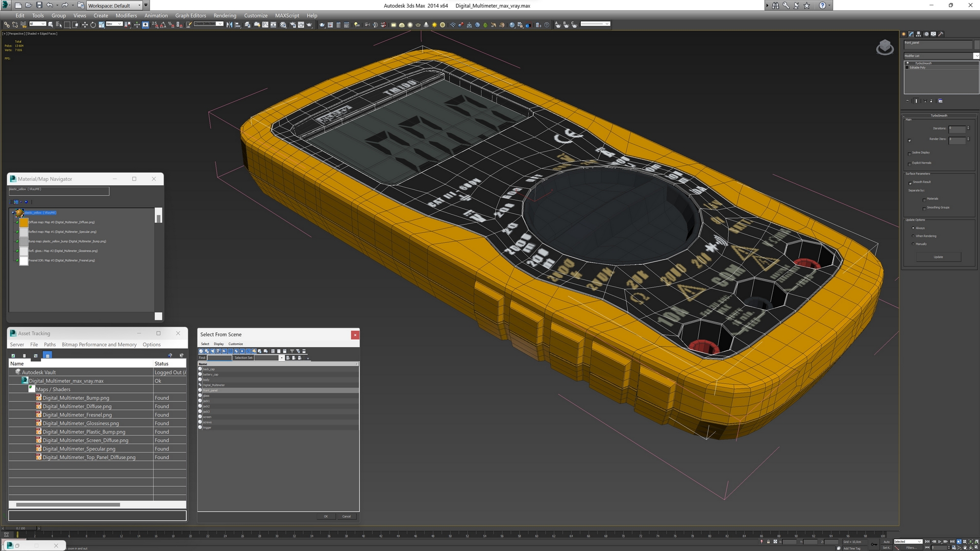
Task: Click Configure Modifier Sets icon below stack
Action: coord(940,101)
